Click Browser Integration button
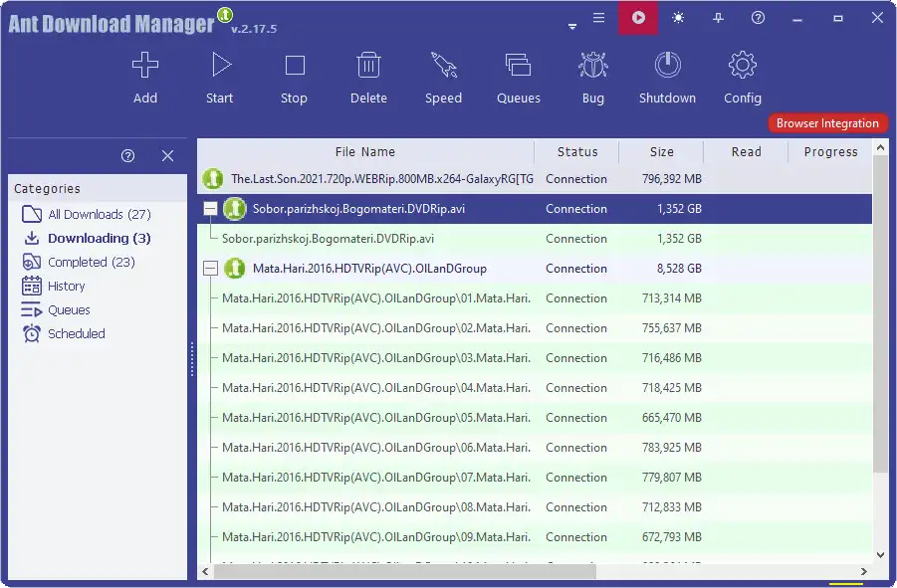Image resolution: width=897 pixels, height=588 pixels. (x=827, y=122)
